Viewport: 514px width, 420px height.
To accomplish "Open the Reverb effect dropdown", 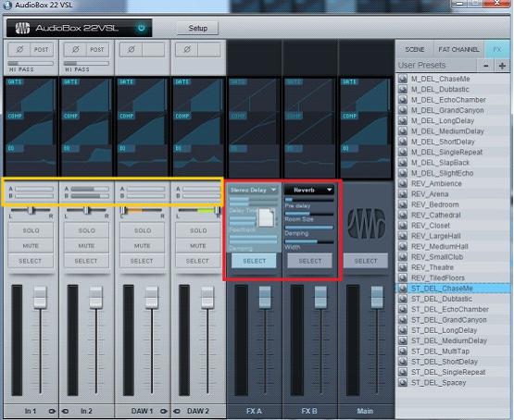I will point(309,190).
